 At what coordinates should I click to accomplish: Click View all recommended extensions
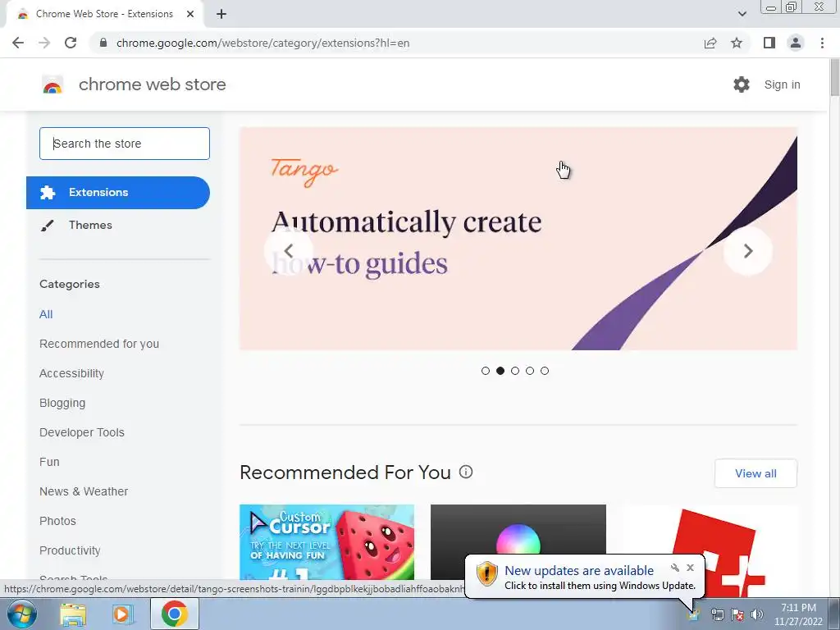pyautogui.click(x=756, y=473)
